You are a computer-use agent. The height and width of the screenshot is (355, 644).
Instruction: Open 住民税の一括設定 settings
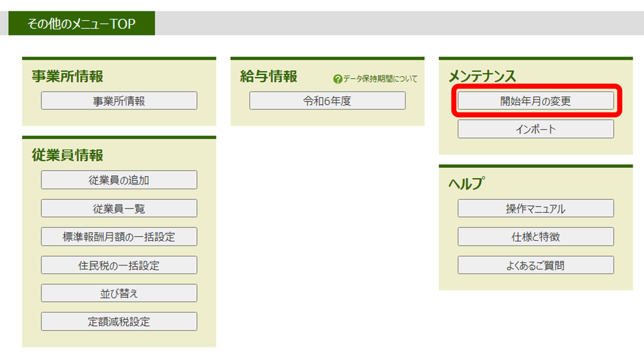pyautogui.click(x=119, y=265)
